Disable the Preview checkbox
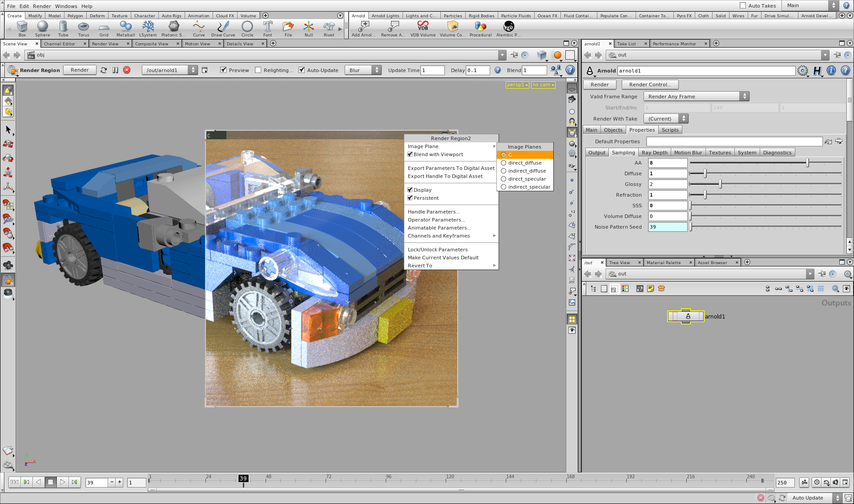 tap(223, 70)
